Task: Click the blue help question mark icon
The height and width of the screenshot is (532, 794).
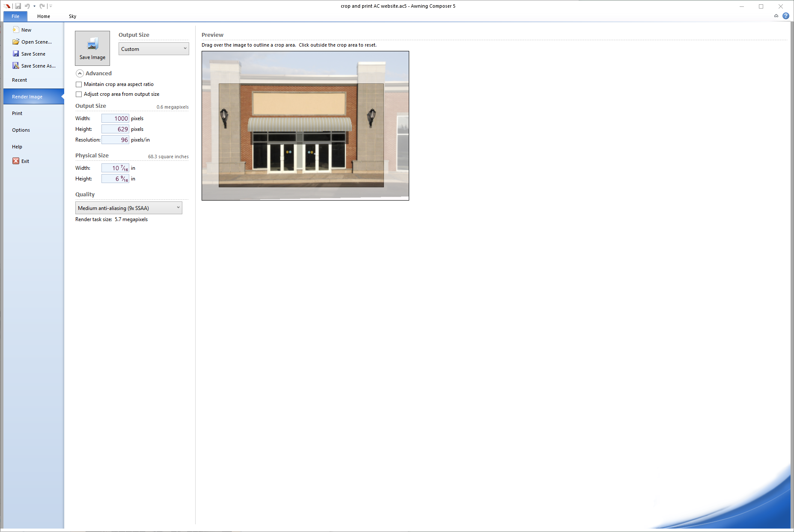Action: (x=786, y=16)
